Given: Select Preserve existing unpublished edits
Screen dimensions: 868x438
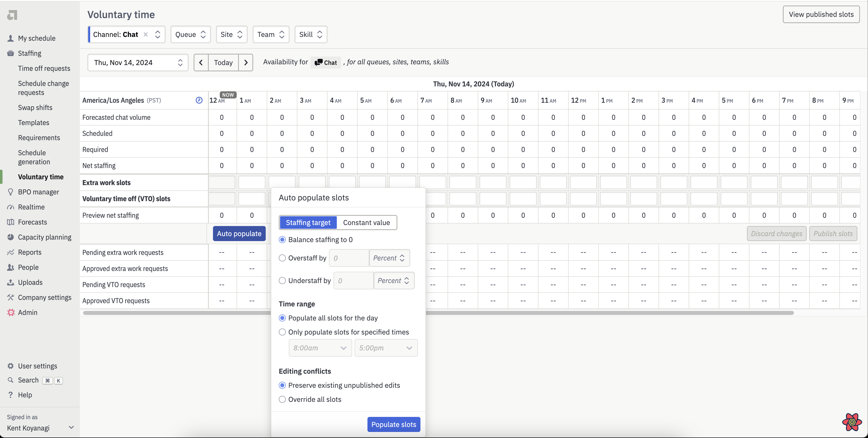Looking at the screenshot, I should coord(282,385).
